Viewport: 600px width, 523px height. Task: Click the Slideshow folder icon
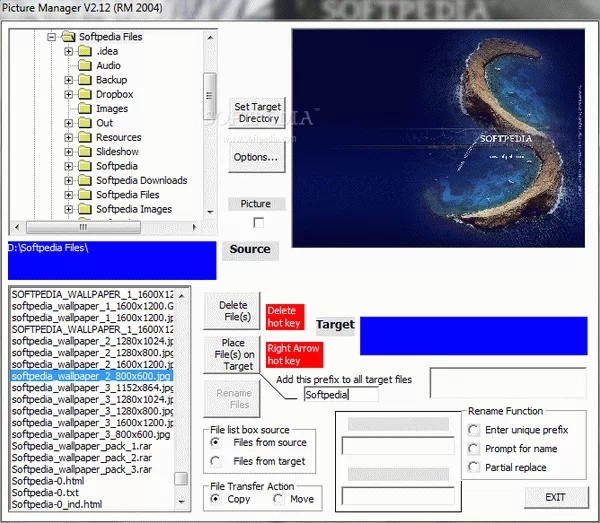[x=85, y=152]
